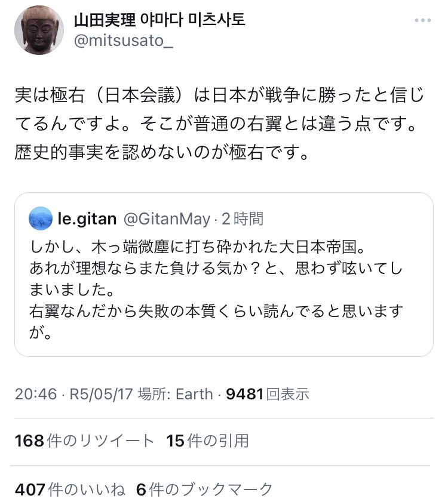This screenshot has height=502, width=448.
Task: Open the tweet's three-dot more options menu
Action: pos(424,21)
